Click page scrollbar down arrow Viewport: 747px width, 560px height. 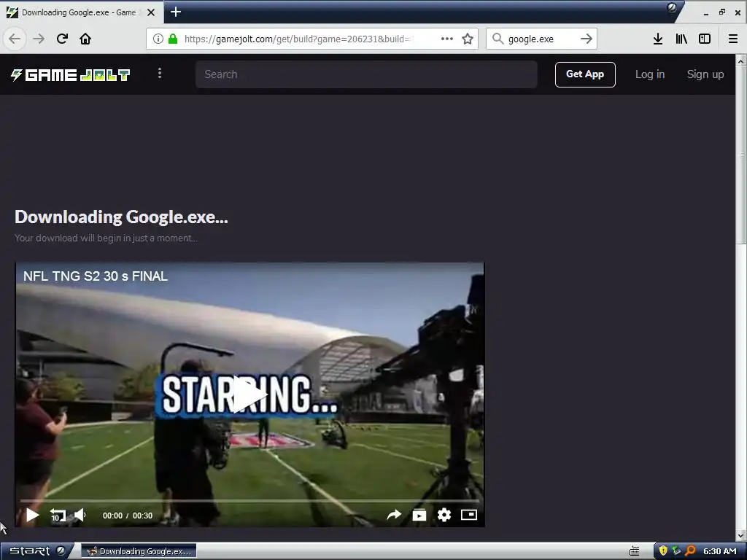point(741,535)
